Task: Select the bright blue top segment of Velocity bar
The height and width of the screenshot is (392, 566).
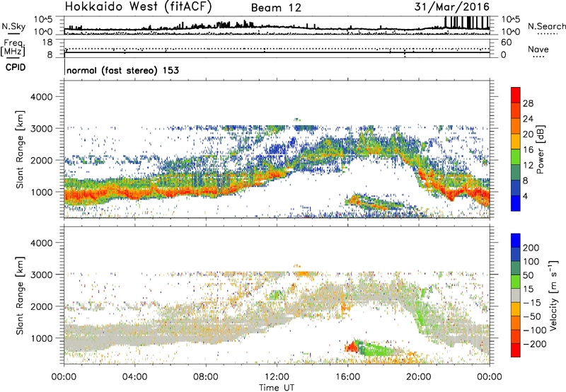Action: (x=516, y=241)
